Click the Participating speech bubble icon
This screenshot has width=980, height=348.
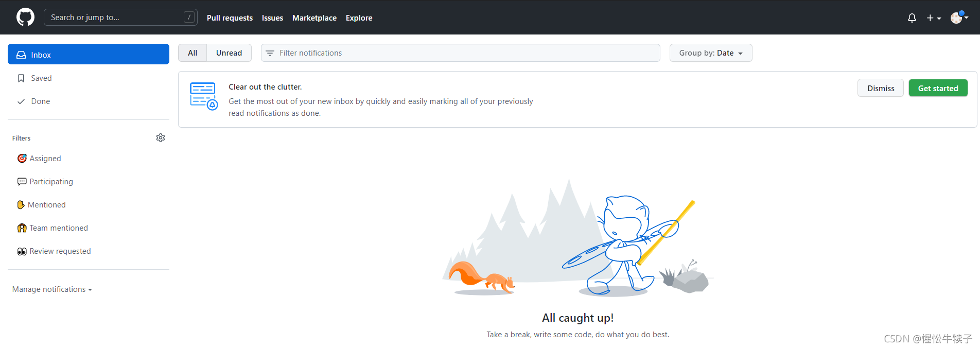(x=22, y=182)
